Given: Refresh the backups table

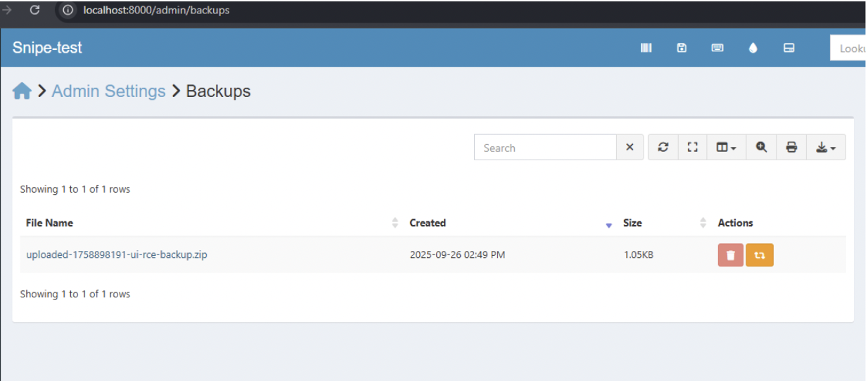Looking at the screenshot, I should pyautogui.click(x=663, y=148).
